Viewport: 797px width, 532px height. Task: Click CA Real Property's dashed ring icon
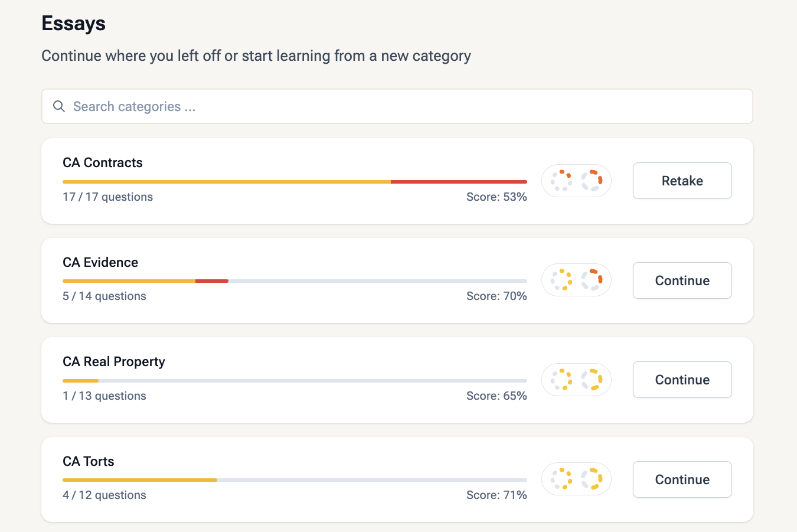tap(592, 380)
